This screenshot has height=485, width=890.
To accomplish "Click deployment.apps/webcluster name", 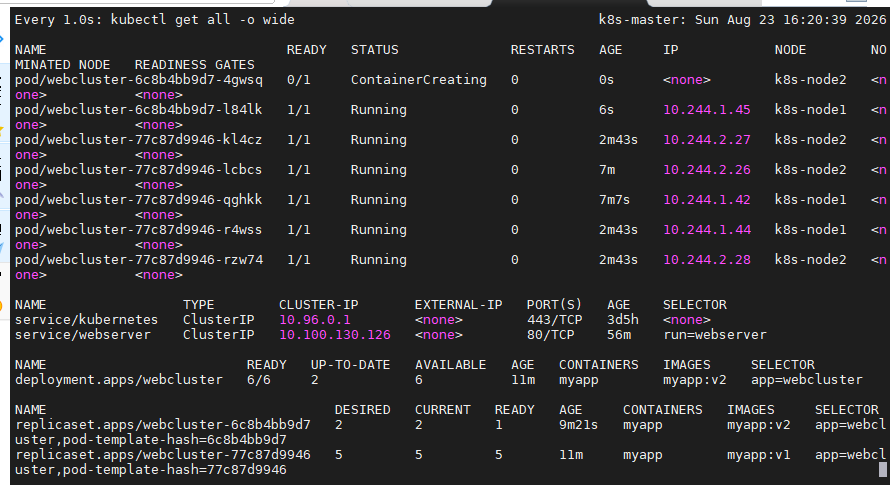I will click(x=119, y=380).
